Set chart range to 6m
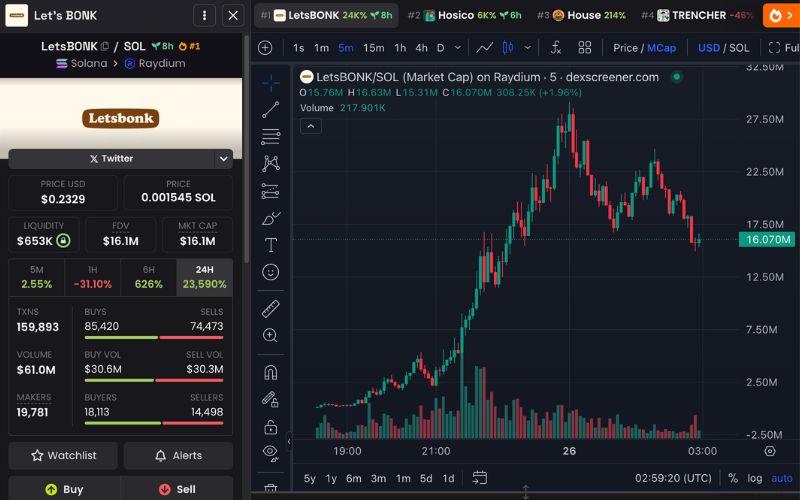This screenshot has width=800, height=500. [x=354, y=479]
